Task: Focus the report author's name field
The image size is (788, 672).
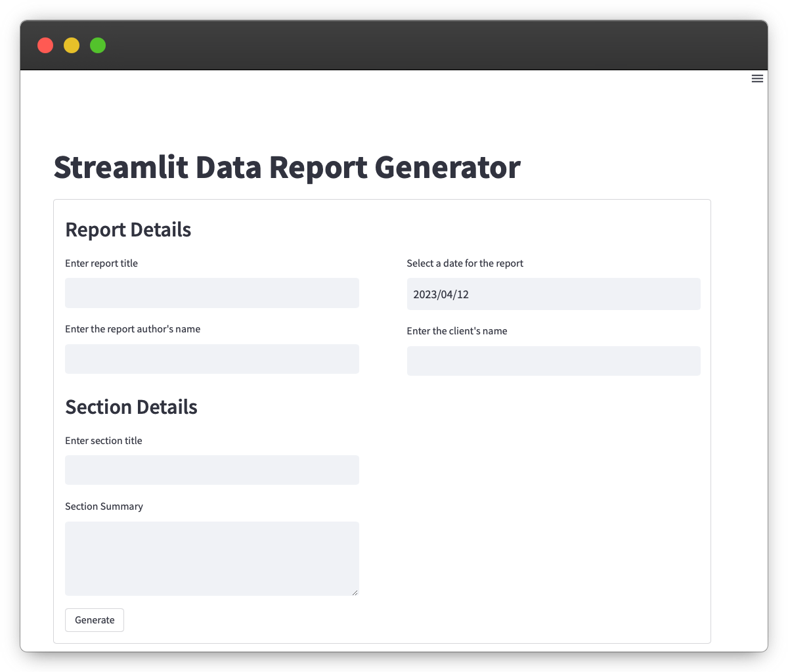Action: pyautogui.click(x=211, y=359)
